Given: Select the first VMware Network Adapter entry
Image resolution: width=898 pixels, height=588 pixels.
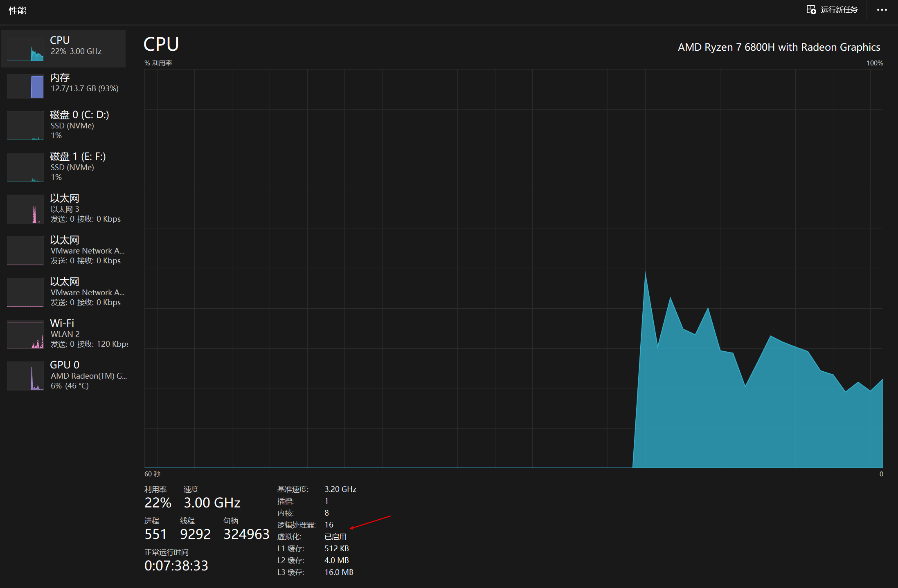Looking at the screenshot, I should [87, 250].
